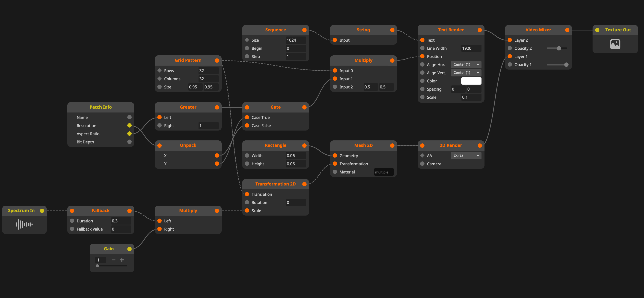
Task: Click the white Color swatch in Text Render
Action: tap(471, 81)
